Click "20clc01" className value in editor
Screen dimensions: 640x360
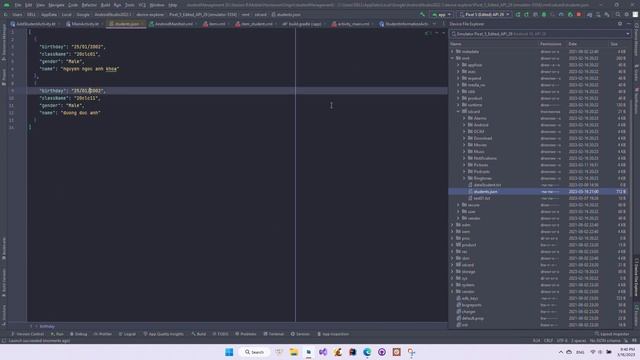click(x=87, y=54)
